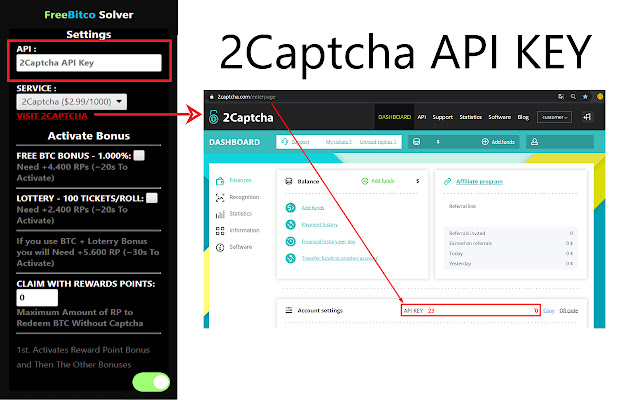The width and height of the screenshot is (640, 400).
Task: Click the zoom magnifier icon in address bar
Action: (573, 97)
